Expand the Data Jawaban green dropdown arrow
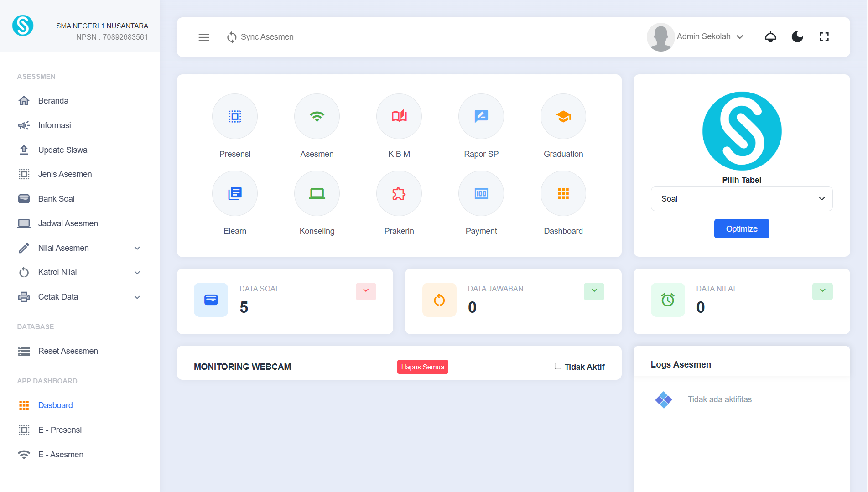The image size is (868, 492). tap(594, 291)
